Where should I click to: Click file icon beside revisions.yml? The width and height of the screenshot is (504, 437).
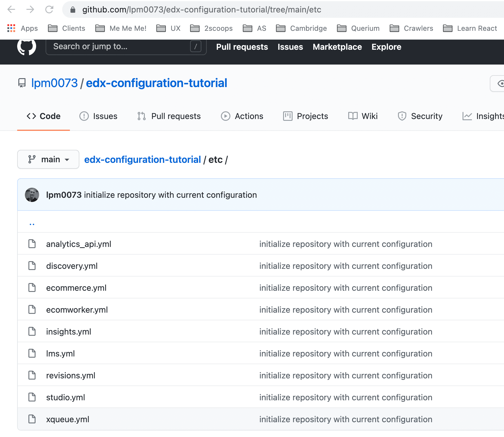[x=32, y=375]
